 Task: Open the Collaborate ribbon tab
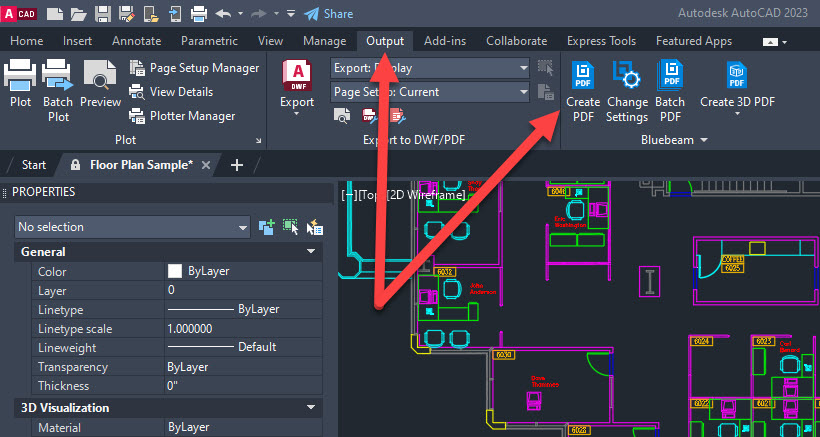[517, 41]
